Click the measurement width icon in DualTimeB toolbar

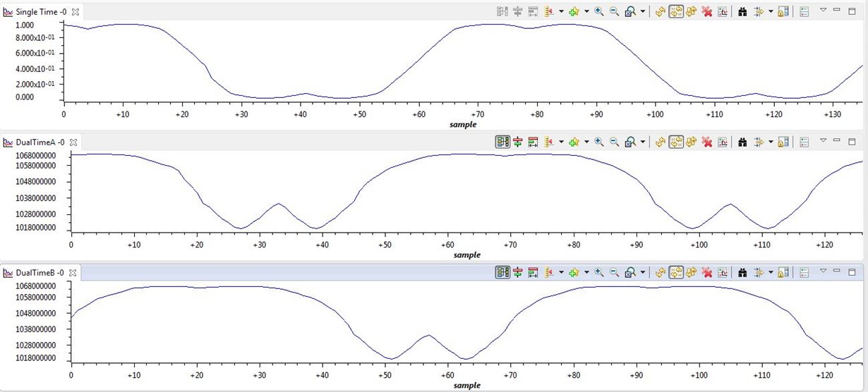click(x=533, y=271)
